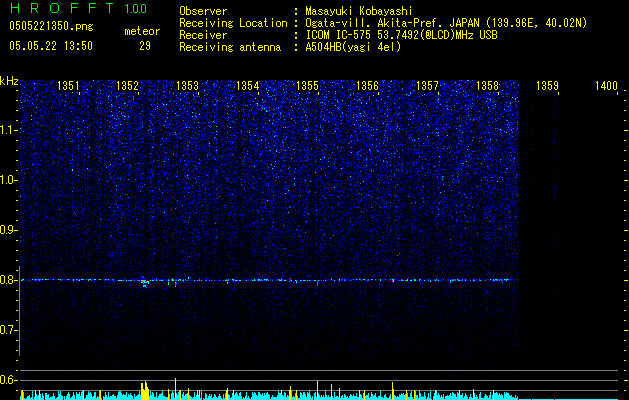The width and height of the screenshot is (629, 400).
Task: Click the meteor label
Action: pyautogui.click(x=142, y=31)
